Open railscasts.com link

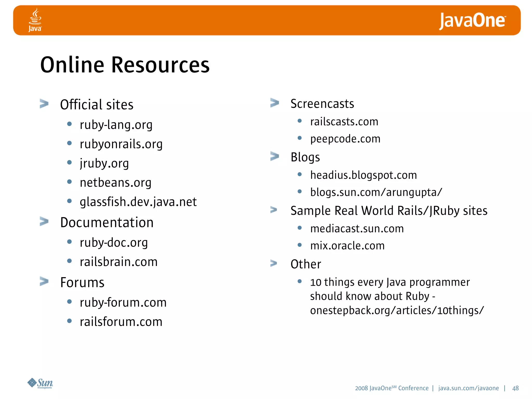(x=344, y=122)
